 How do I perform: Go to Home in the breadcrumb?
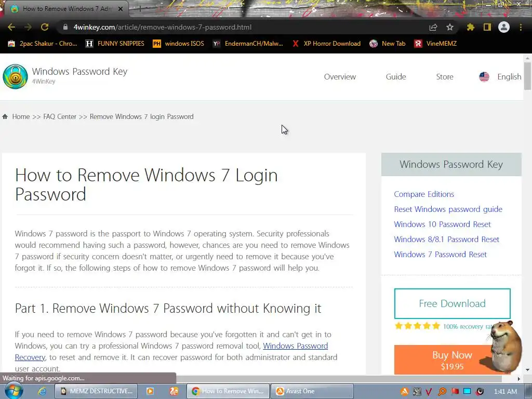click(21, 117)
